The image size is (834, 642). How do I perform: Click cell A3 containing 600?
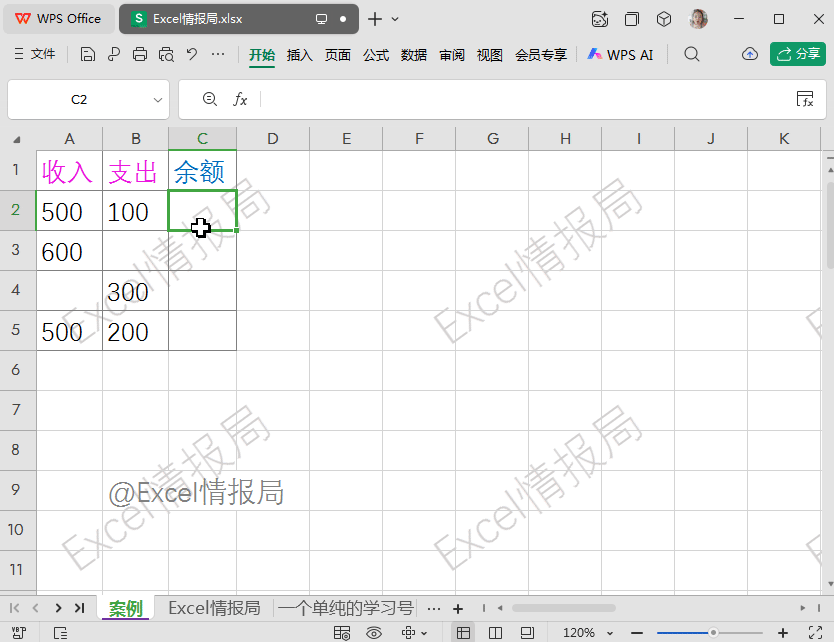click(x=69, y=251)
